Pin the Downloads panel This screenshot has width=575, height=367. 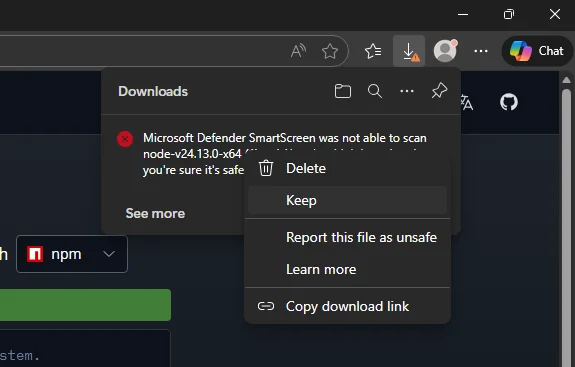coord(439,91)
